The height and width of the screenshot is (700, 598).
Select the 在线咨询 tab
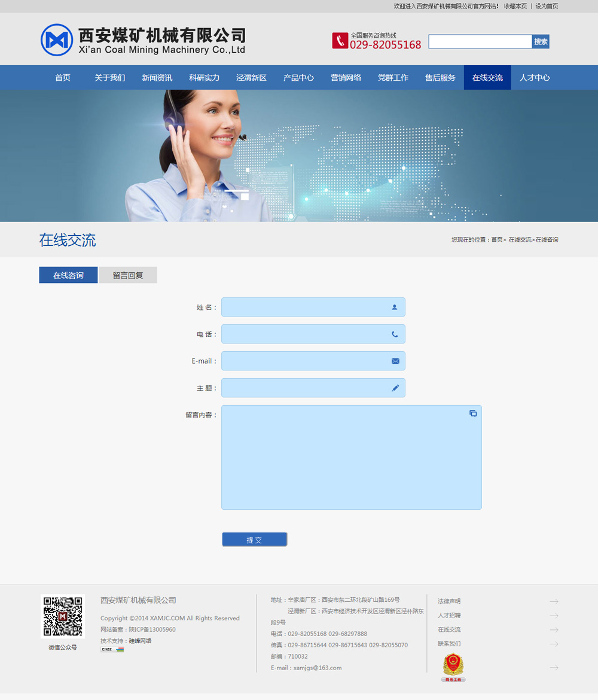68,275
